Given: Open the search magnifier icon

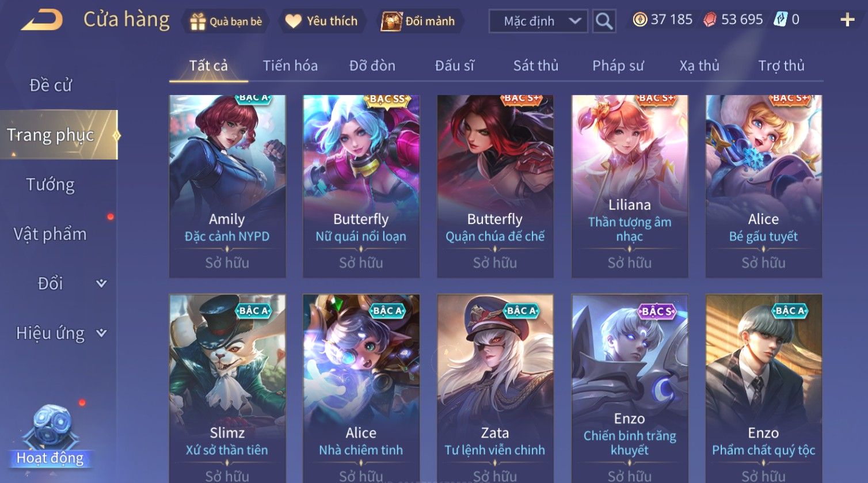Looking at the screenshot, I should 604,21.
